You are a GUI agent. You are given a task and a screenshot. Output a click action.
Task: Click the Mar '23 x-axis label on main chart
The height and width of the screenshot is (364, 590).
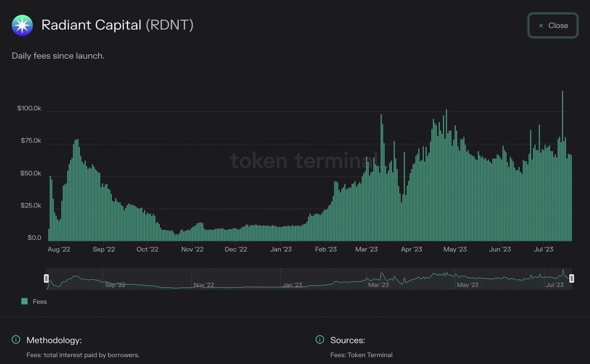(x=366, y=249)
